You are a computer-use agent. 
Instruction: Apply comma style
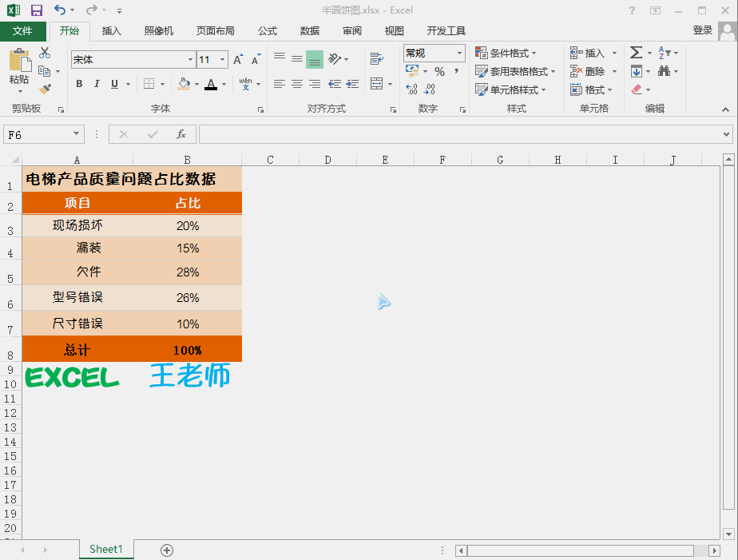coord(457,72)
